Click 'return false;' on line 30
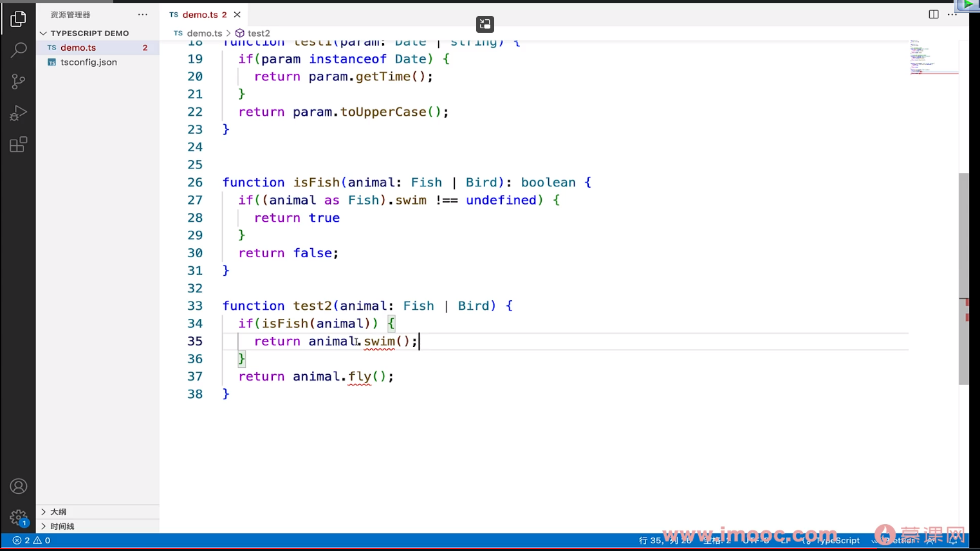The image size is (980, 551). pyautogui.click(x=288, y=253)
